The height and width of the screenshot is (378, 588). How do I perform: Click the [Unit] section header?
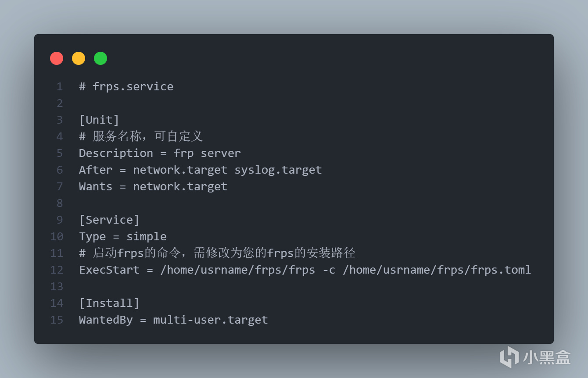pyautogui.click(x=99, y=120)
